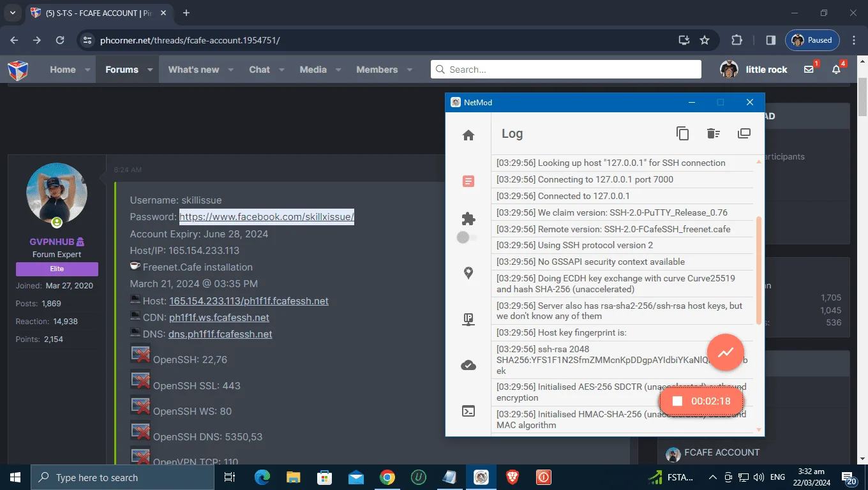Open the What's new navigation item
Viewport: 868px width, 490px height.
193,70
